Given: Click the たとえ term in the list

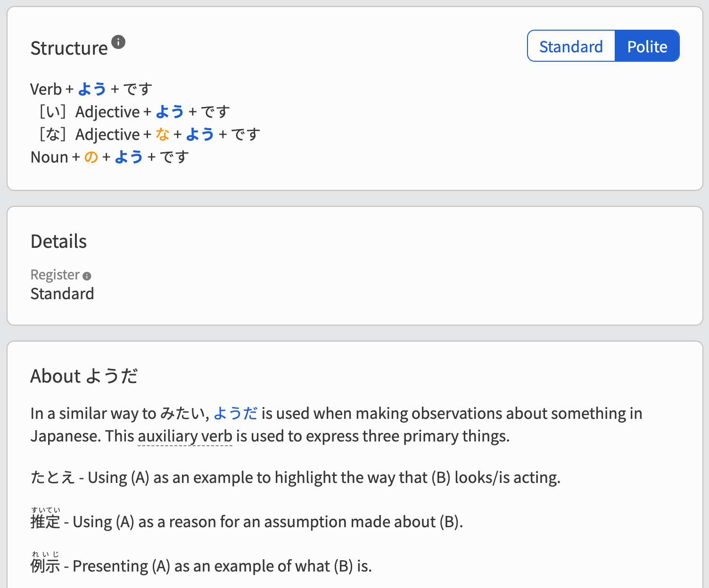Looking at the screenshot, I should [x=52, y=477].
